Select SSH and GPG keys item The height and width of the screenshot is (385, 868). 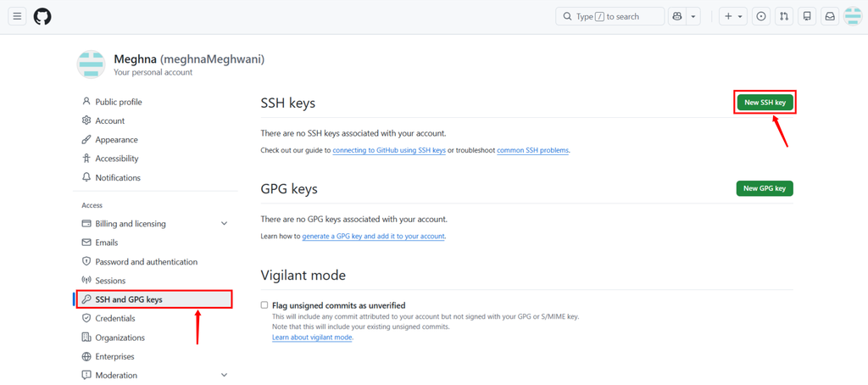pyautogui.click(x=154, y=299)
